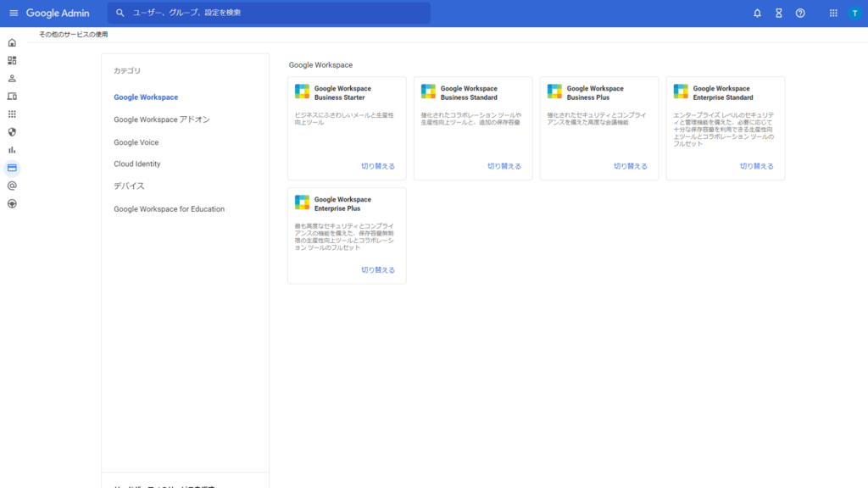
Task: Click the Google Workspace section heading
Action: point(320,64)
